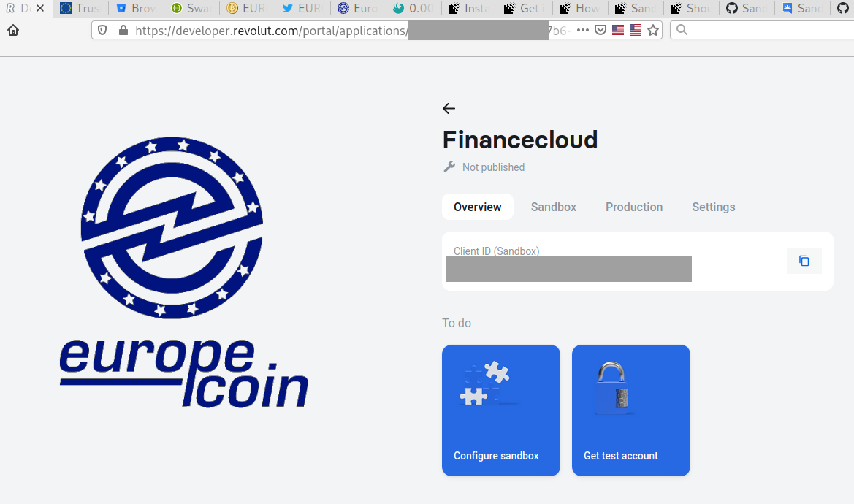Open the Production tab
854x504 pixels.
point(634,207)
